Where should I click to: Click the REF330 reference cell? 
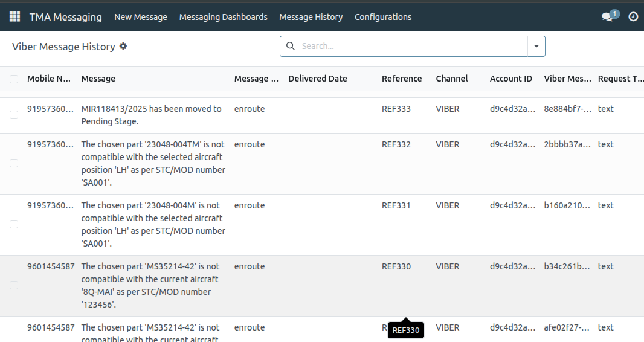396,266
